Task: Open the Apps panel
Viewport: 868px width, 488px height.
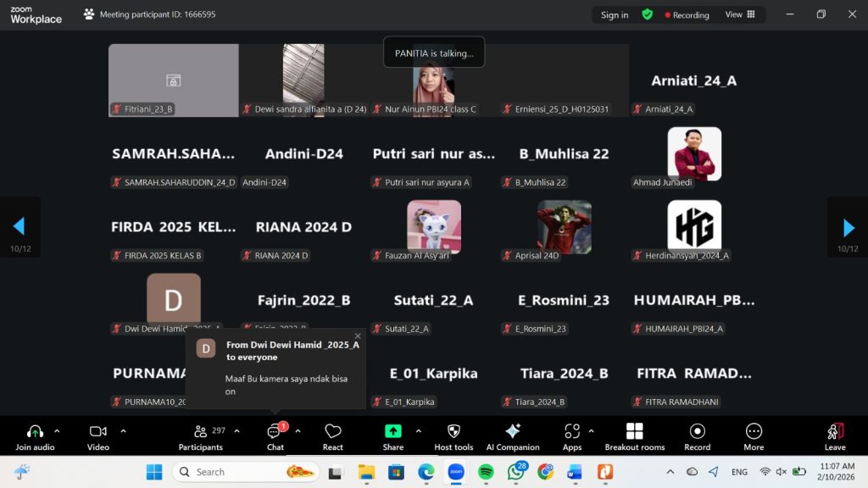Action: coord(572,435)
